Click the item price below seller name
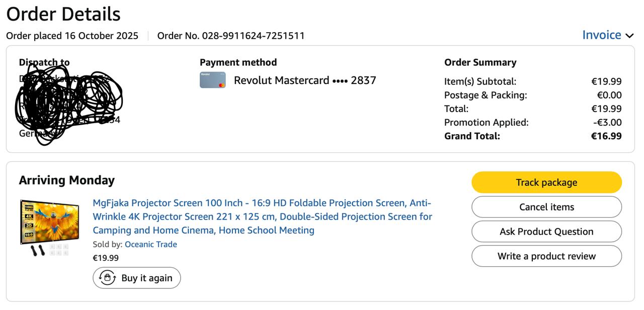This screenshot has width=644, height=310. [106, 258]
